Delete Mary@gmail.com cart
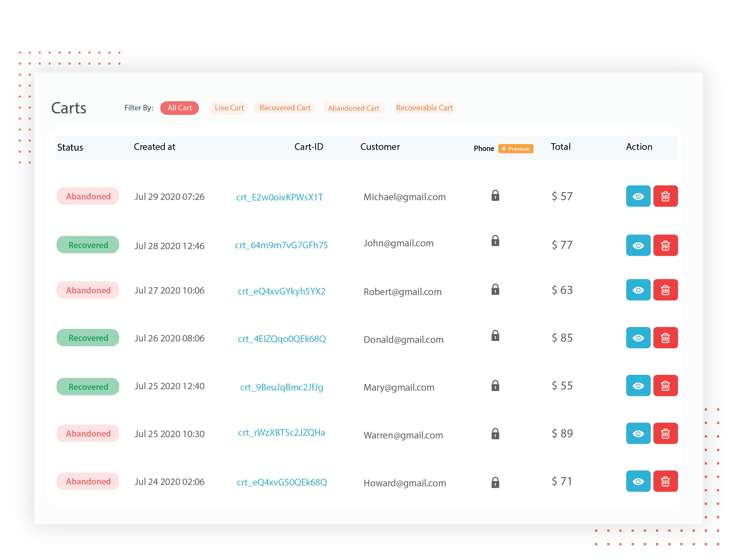Viewport: 735px width, 560px height. (666, 386)
